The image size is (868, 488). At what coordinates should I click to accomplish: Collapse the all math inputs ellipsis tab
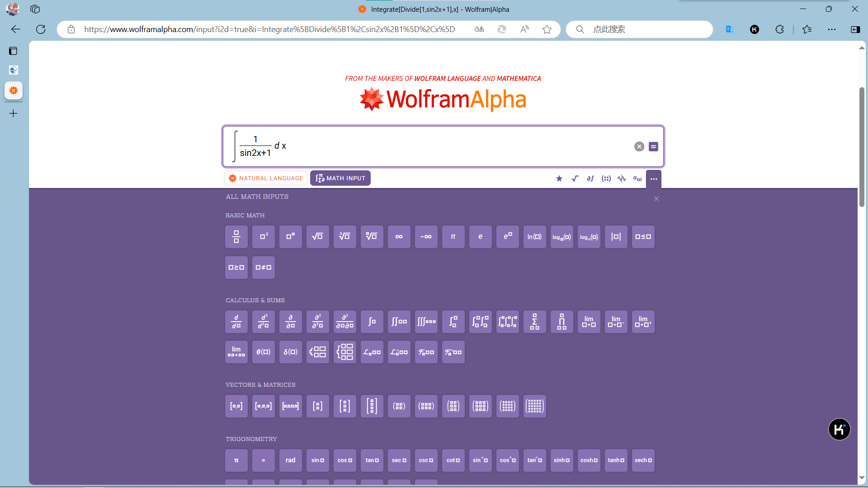tap(654, 179)
